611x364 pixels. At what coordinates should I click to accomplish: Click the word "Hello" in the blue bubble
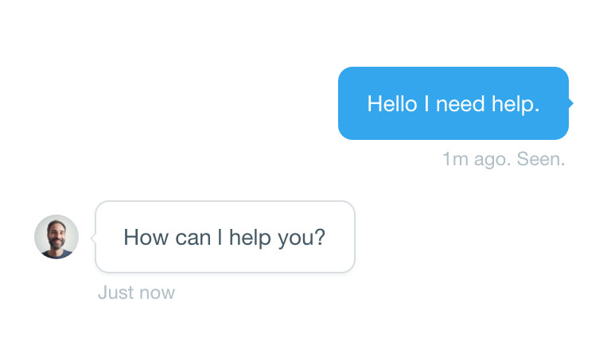tap(392, 104)
